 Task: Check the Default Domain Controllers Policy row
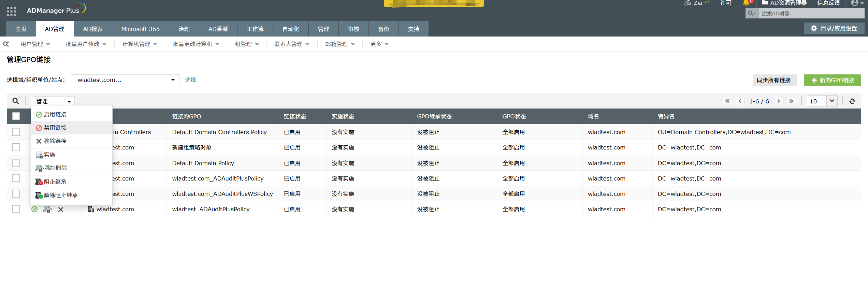16,132
